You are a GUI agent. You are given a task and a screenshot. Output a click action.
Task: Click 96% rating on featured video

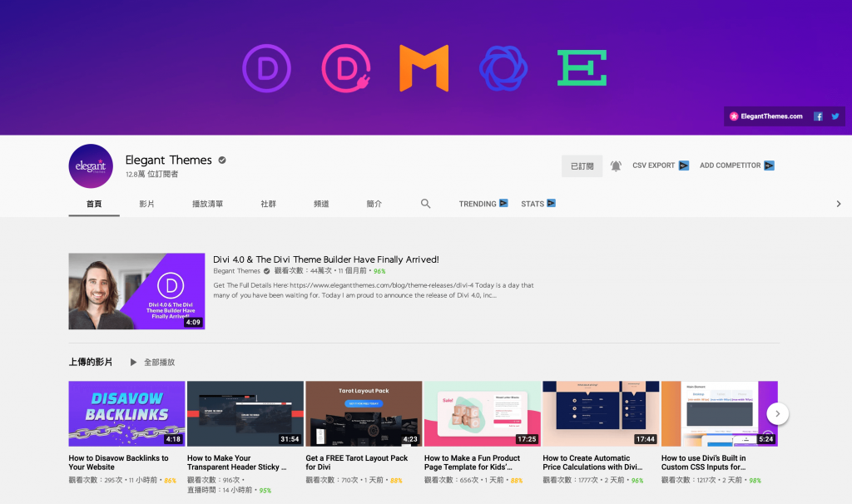(379, 271)
